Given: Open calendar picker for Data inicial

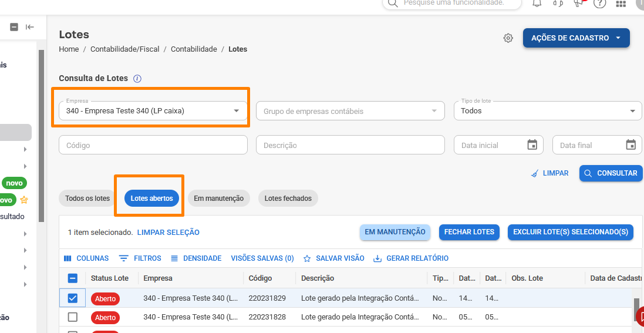Looking at the screenshot, I should pos(532,144).
